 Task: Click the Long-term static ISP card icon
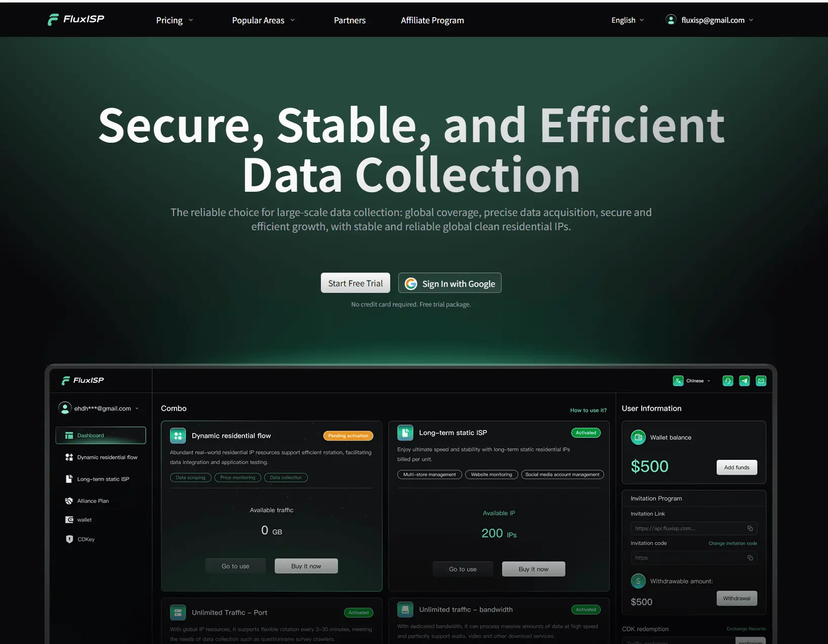click(x=405, y=433)
